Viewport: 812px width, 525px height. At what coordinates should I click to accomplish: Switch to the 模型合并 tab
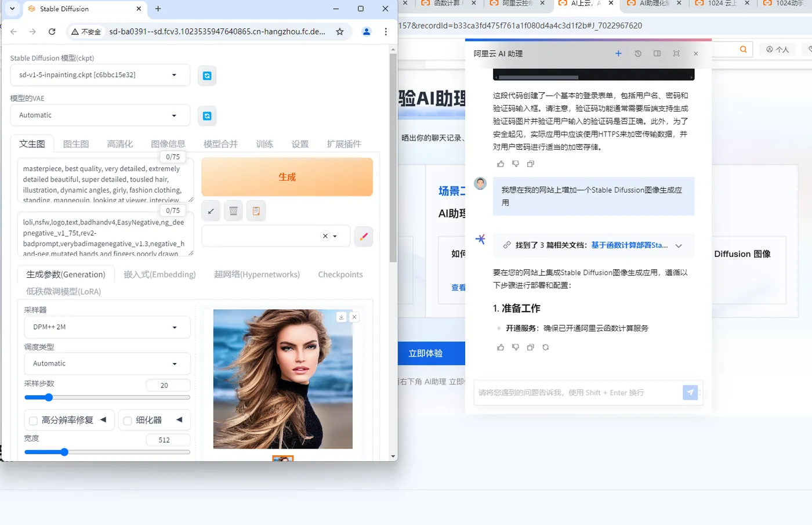(221, 144)
